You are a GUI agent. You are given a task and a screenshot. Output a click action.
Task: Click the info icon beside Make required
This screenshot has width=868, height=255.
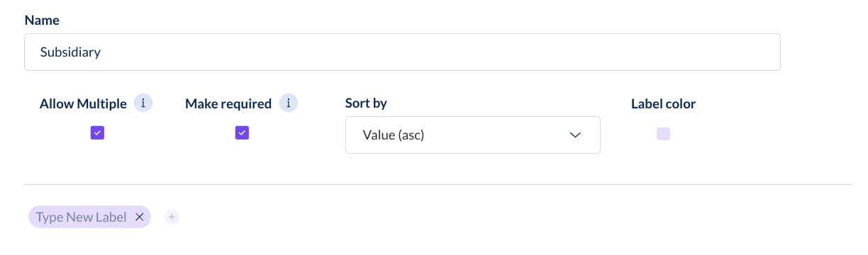(x=288, y=103)
